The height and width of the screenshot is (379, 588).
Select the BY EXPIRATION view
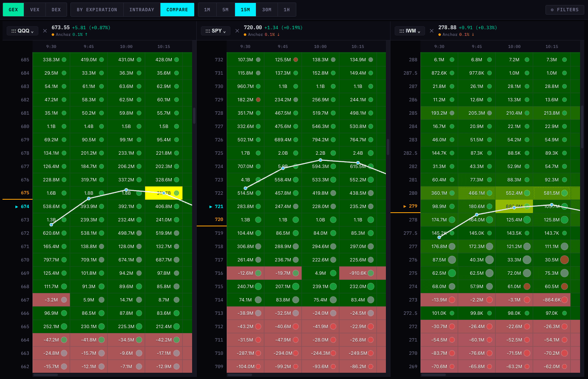pos(97,10)
